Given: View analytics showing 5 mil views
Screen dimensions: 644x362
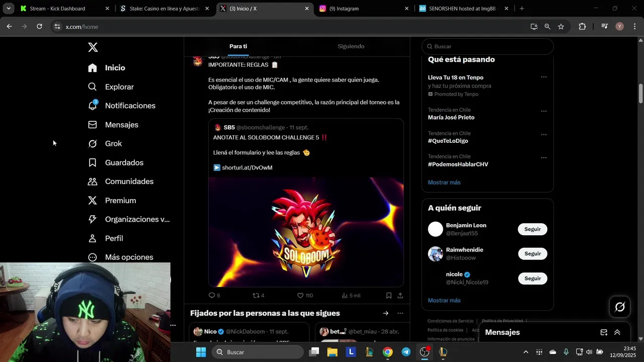Looking at the screenshot, I should 351,296.
